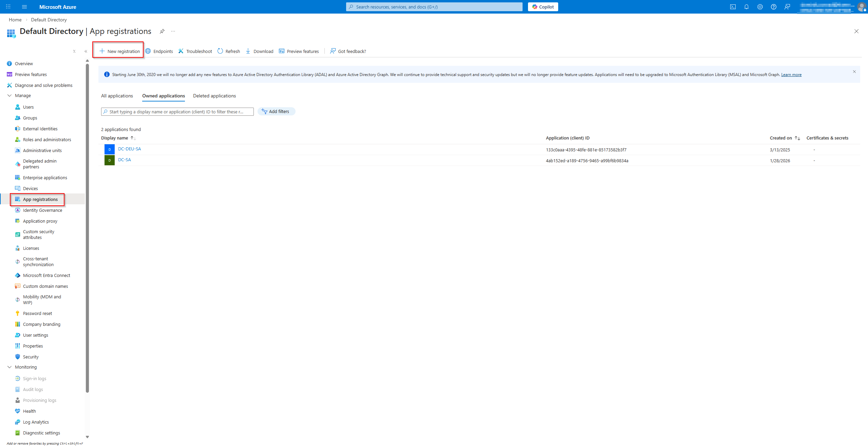The width and height of the screenshot is (868, 447).
Task: Switch to All applications tab
Action: tap(117, 96)
